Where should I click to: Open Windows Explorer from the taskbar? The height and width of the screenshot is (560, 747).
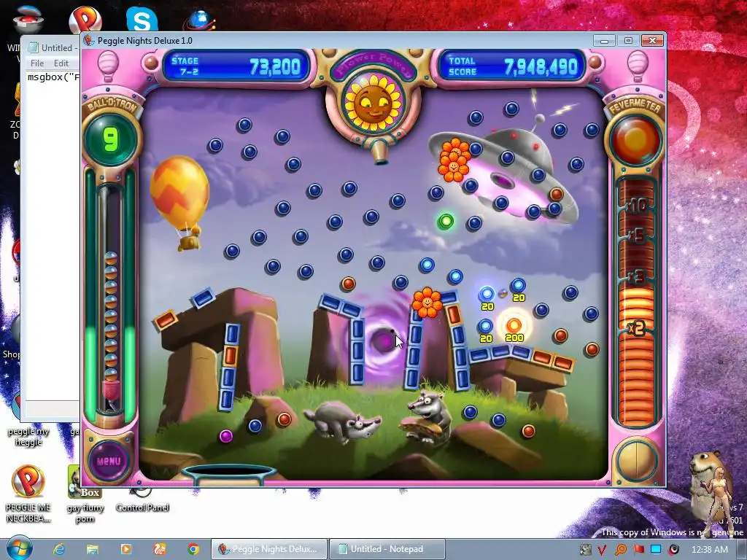[x=93, y=549]
